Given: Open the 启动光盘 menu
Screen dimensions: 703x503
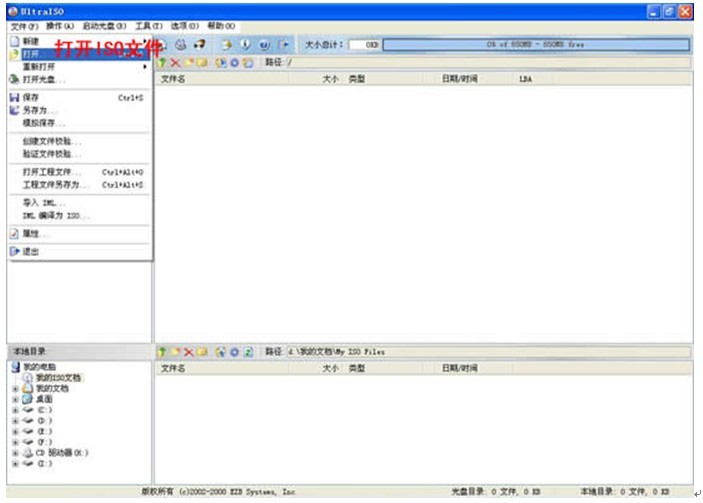Looking at the screenshot, I should (x=104, y=26).
